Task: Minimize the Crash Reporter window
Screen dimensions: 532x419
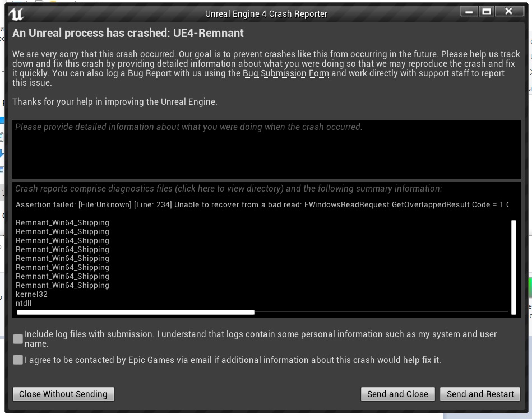Action: point(469,12)
